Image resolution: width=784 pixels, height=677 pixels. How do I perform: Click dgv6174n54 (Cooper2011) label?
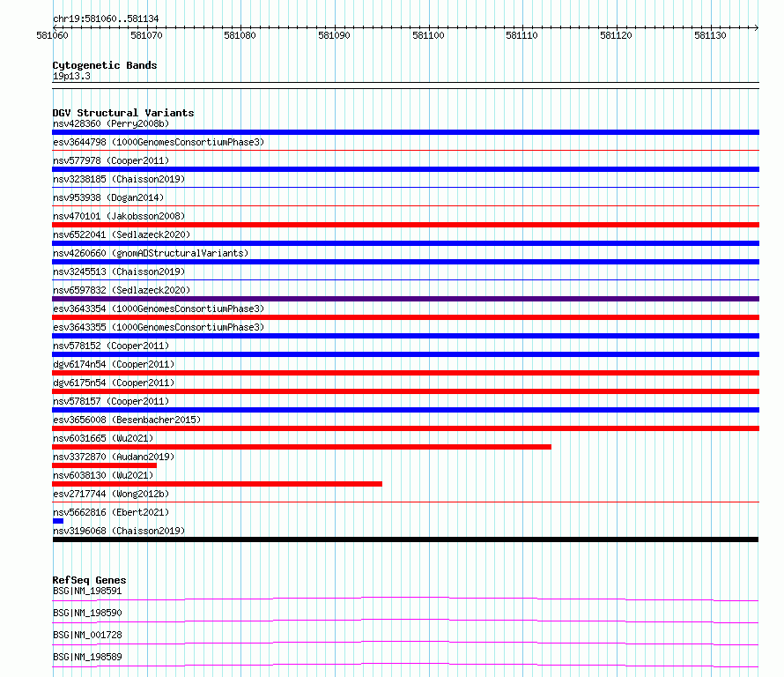[114, 364]
